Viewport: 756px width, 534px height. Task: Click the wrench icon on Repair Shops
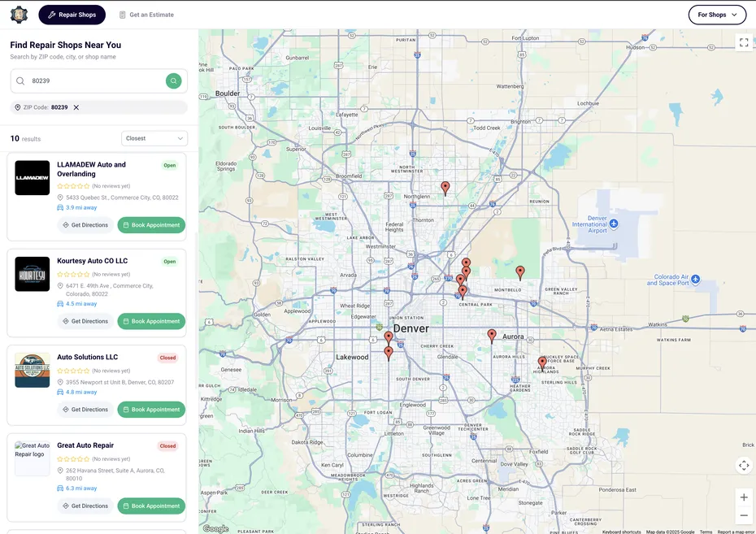51,14
